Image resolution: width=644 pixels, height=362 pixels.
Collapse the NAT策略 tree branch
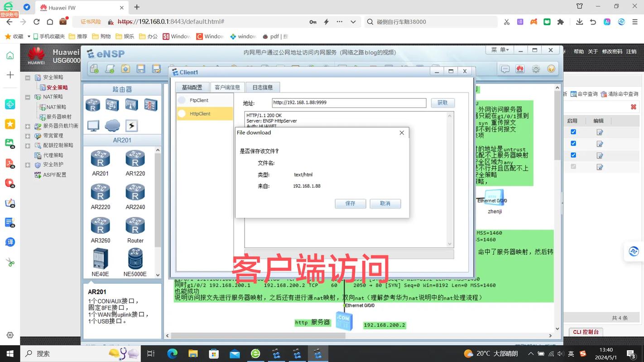tap(27, 96)
